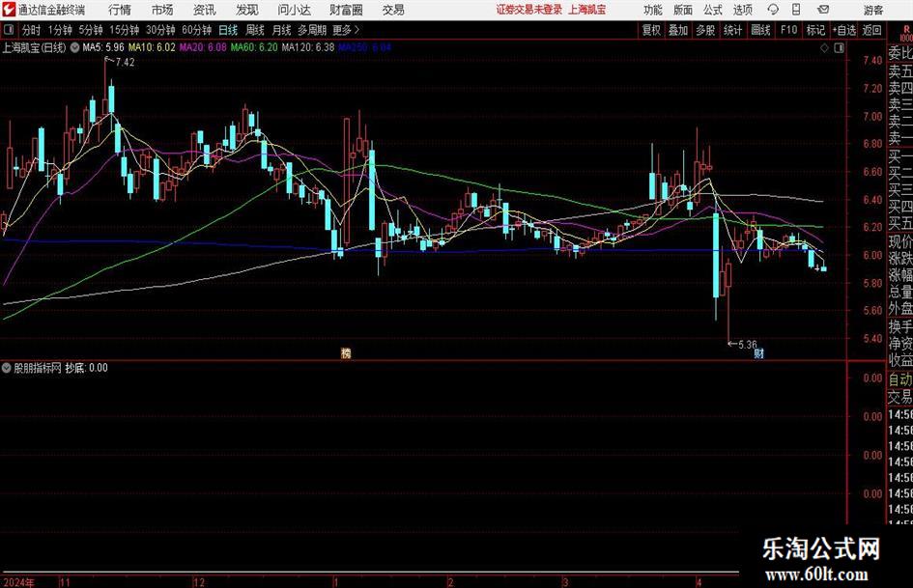This screenshot has height=588, width=913.
Task: Toggle the right info panel icon
Action: [839, 48]
